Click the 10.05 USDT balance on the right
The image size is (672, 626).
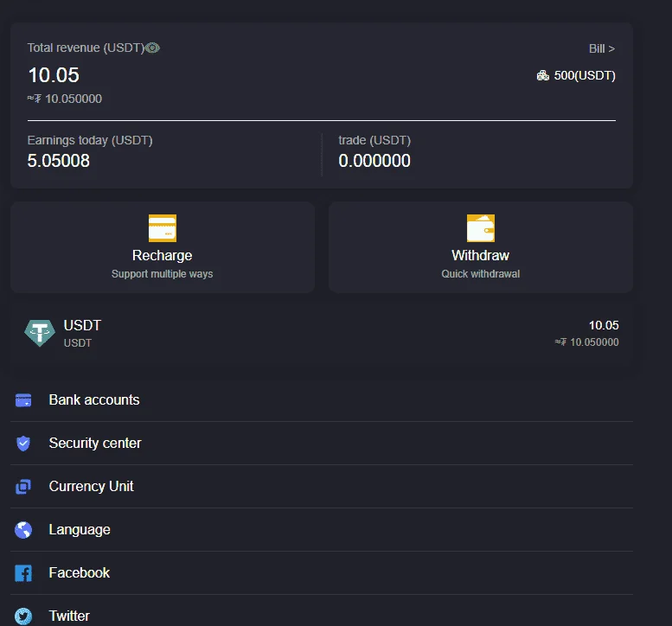[604, 325]
